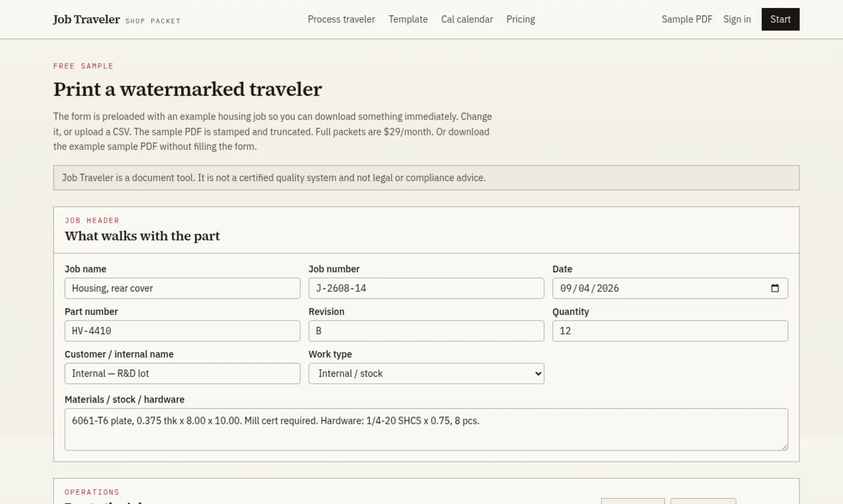Edit the Customer / internal name field
Viewport: 843px width, 504px height.
pos(183,373)
